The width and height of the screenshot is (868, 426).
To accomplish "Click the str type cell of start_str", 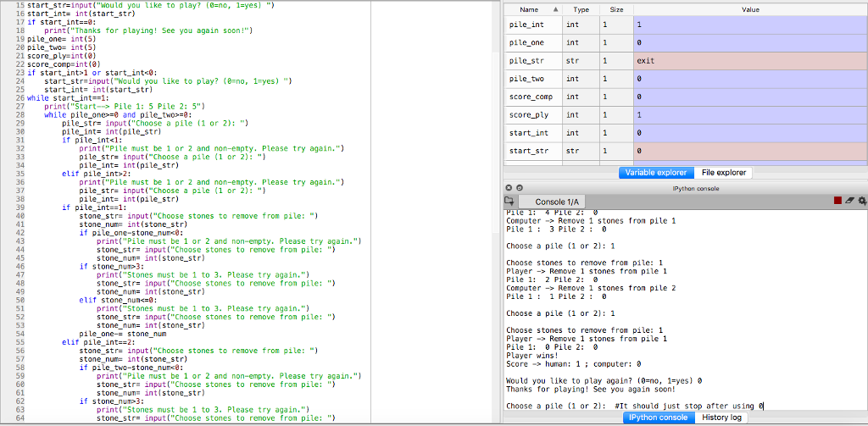I will coord(581,151).
